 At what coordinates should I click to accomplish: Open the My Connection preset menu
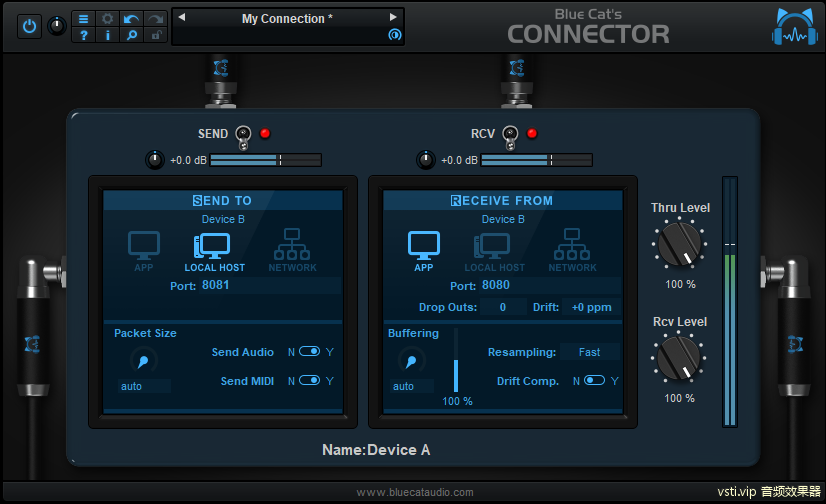pyautogui.click(x=287, y=18)
